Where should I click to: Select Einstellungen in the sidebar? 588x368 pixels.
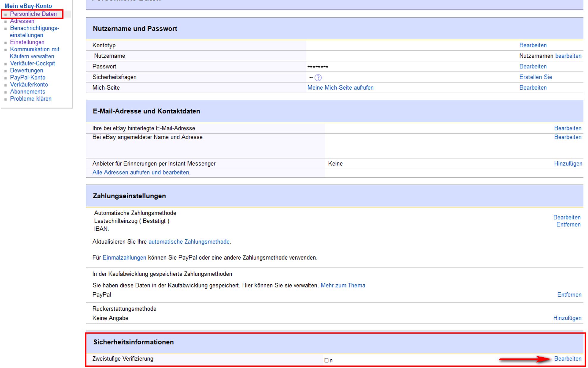click(27, 42)
